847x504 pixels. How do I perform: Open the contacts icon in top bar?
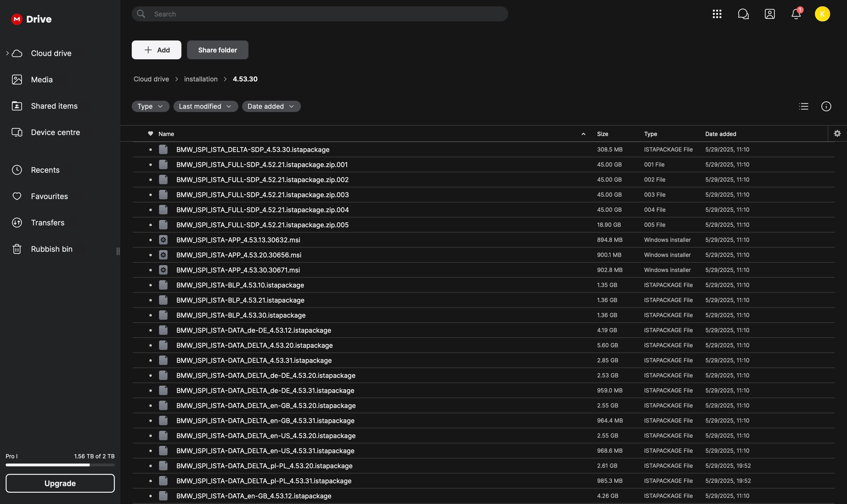(770, 14)
